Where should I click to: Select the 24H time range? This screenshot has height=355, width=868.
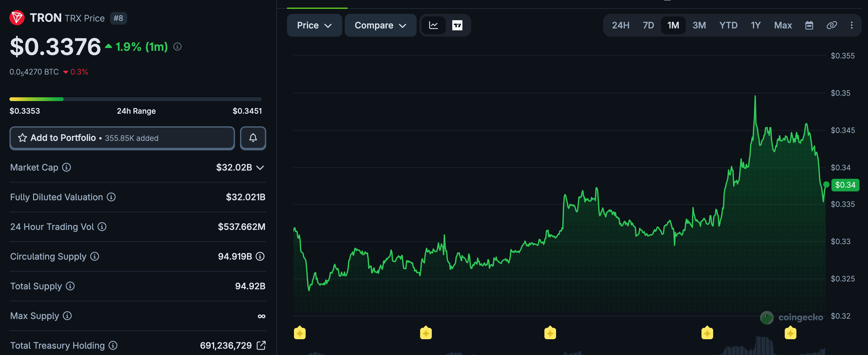(x=621, y=25)
